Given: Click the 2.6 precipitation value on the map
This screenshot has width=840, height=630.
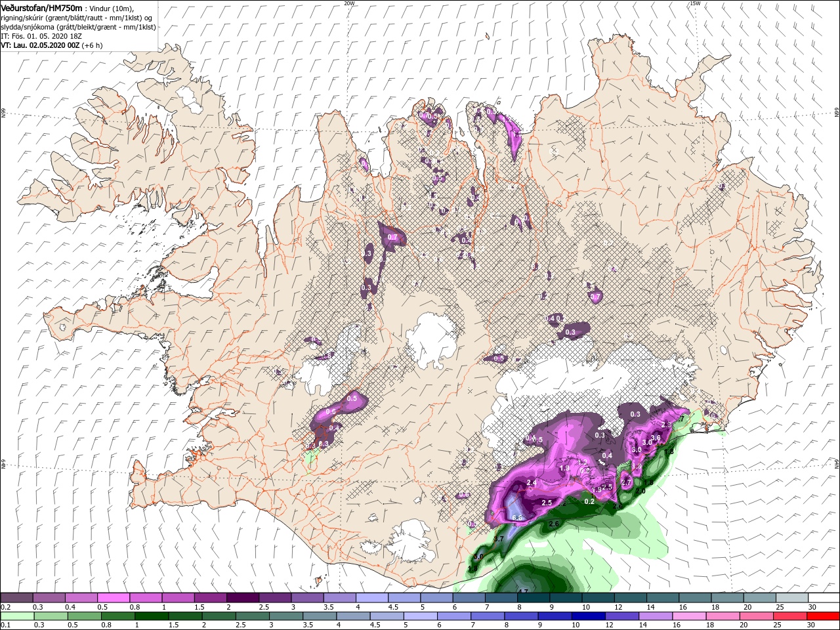Looking at the screenshot, I should (x=553, y=524).
